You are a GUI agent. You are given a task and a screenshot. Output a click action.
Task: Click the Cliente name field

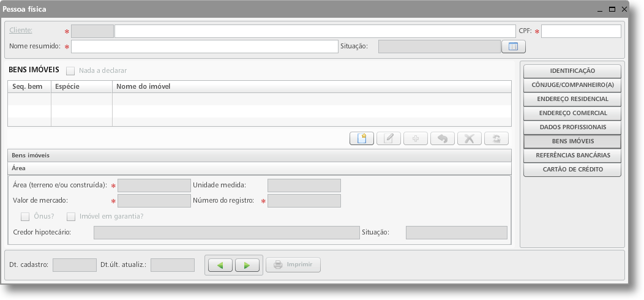click(315, 31)
